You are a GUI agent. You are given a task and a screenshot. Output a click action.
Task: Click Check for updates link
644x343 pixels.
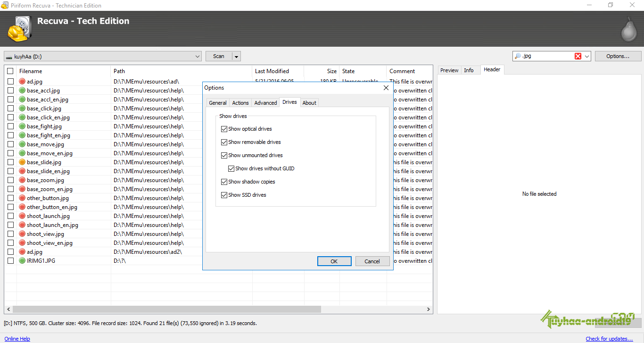(609, 339)
